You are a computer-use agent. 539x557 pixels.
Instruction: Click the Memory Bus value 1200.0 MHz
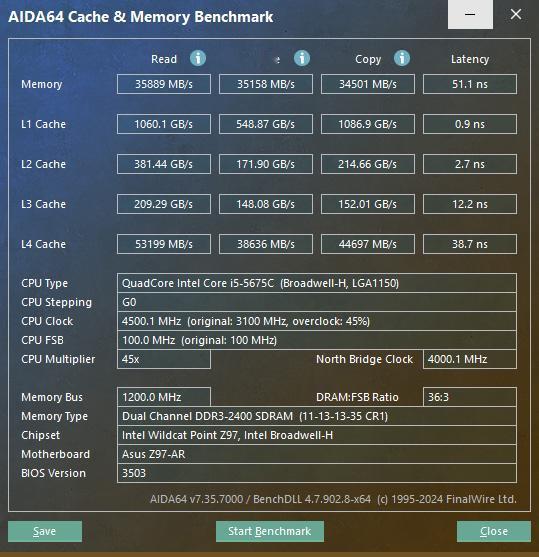pos(164,397)
